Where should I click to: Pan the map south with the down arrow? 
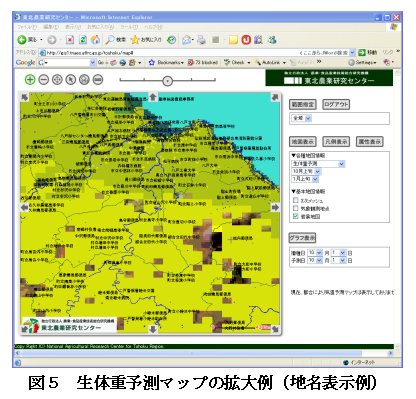153,329
